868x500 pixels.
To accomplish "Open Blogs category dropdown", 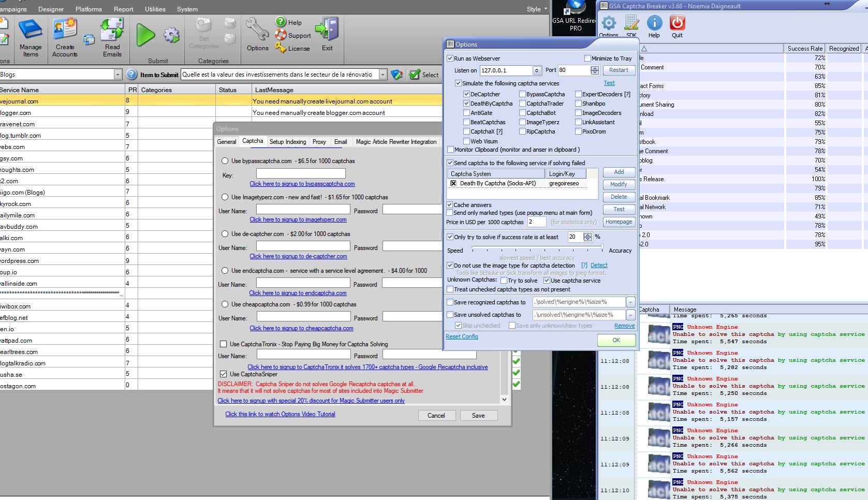I will click(117, 75).
